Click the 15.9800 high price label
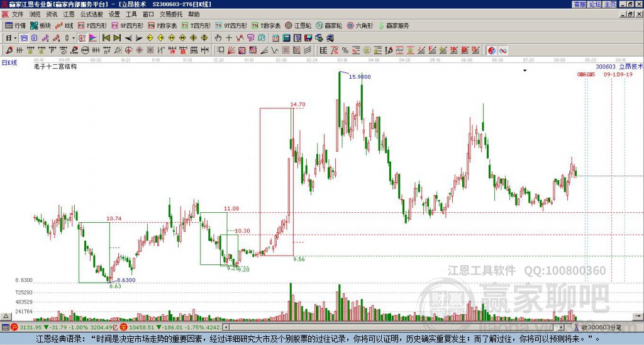 pos(359,76)
